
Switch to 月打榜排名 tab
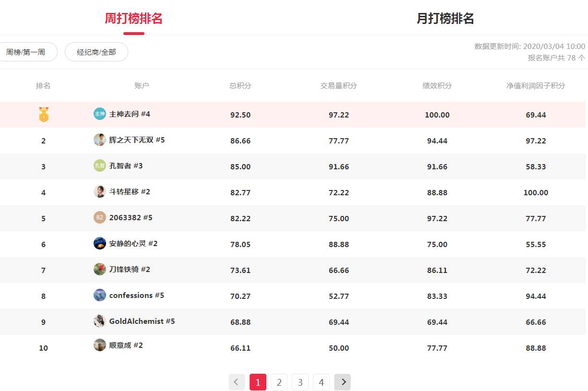click(x=445, y=19)
